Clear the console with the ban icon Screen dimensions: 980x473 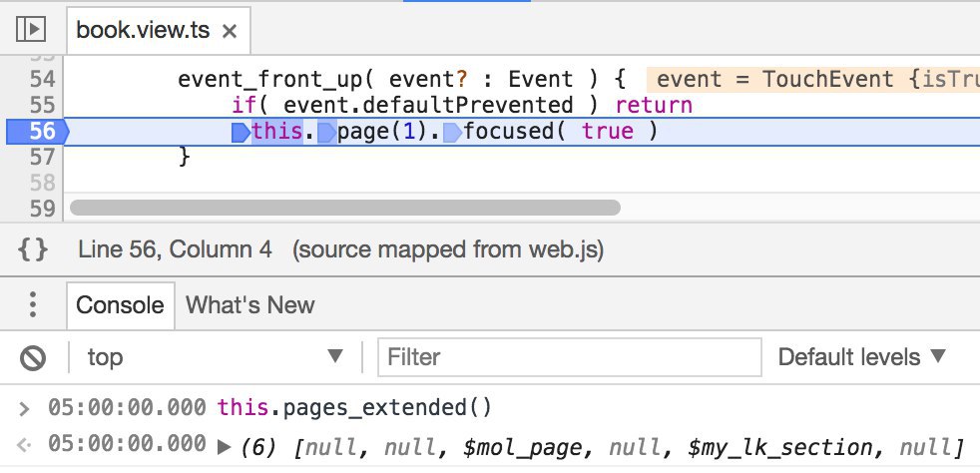point(33,358)
